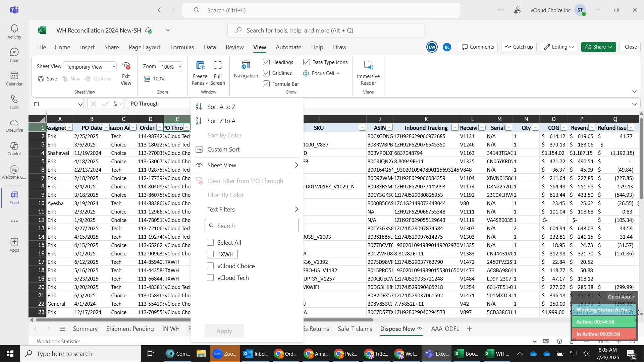Viewport: 644px width, 362px height.
Task: Click the Teams search box
Action: (x=321, y=10)
